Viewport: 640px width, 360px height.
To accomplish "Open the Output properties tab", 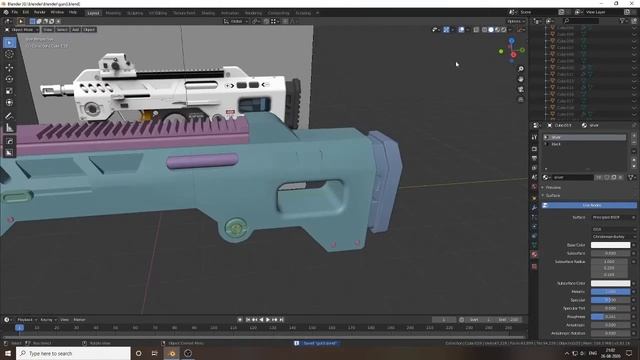I will tap(534, 158).
